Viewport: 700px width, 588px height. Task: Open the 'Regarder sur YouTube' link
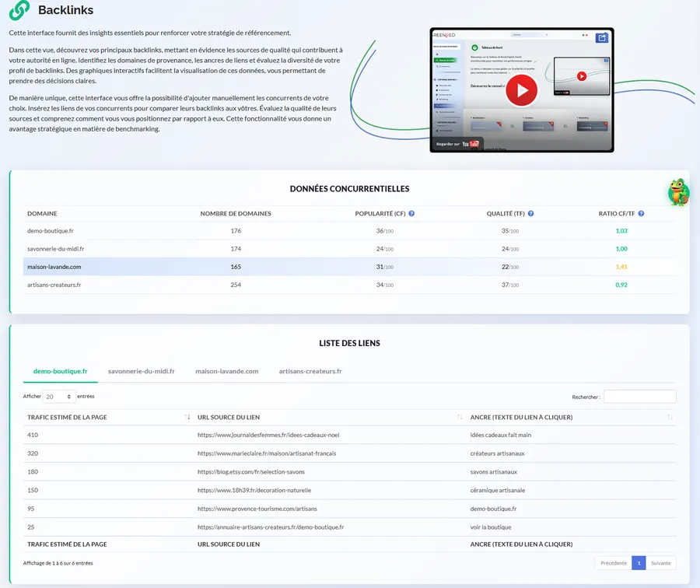click(457, 144)
